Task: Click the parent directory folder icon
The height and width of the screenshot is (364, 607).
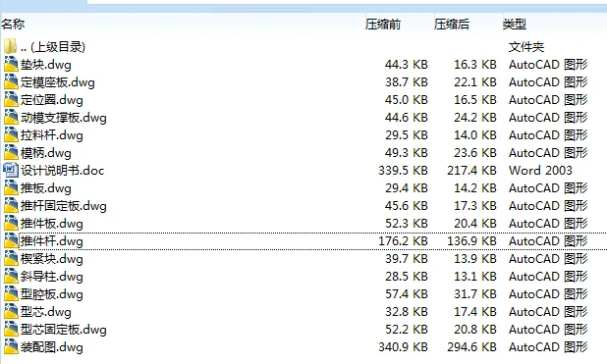Action: point(11,46)
